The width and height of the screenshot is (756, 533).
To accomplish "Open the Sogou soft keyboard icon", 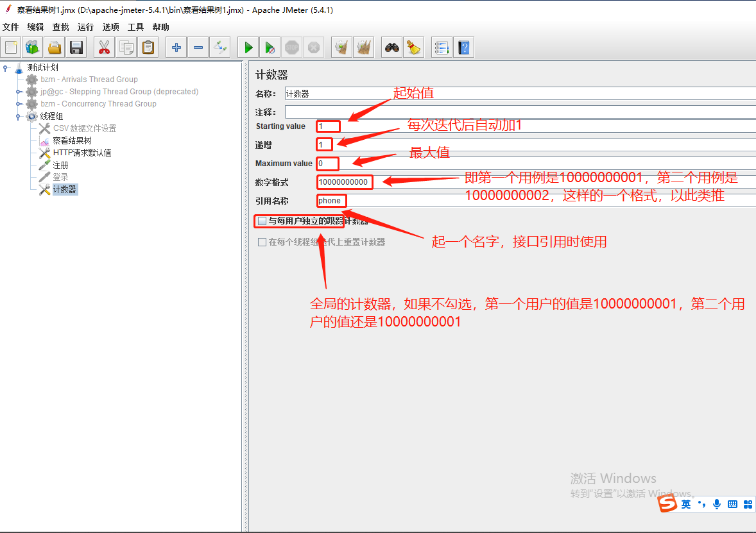I will (x=732, y=504).
